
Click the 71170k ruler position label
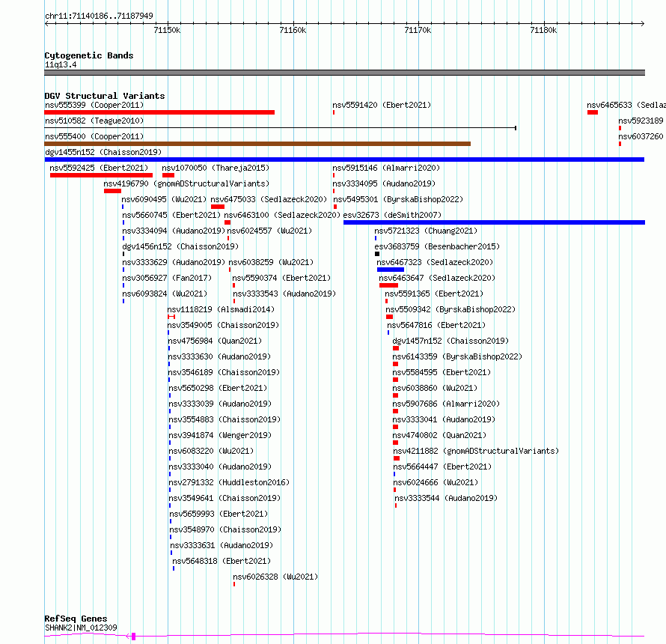pos(418,30)
